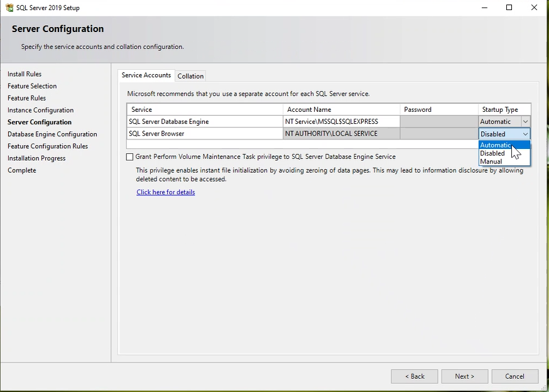
Task: Click Installation Progress step
Action: (36, 158)
